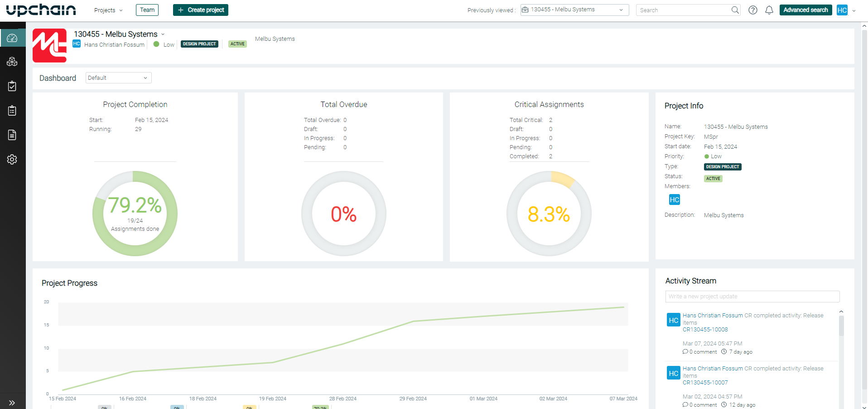Click Hans Christian Fossum name in first activity

[x=713, y=316]
